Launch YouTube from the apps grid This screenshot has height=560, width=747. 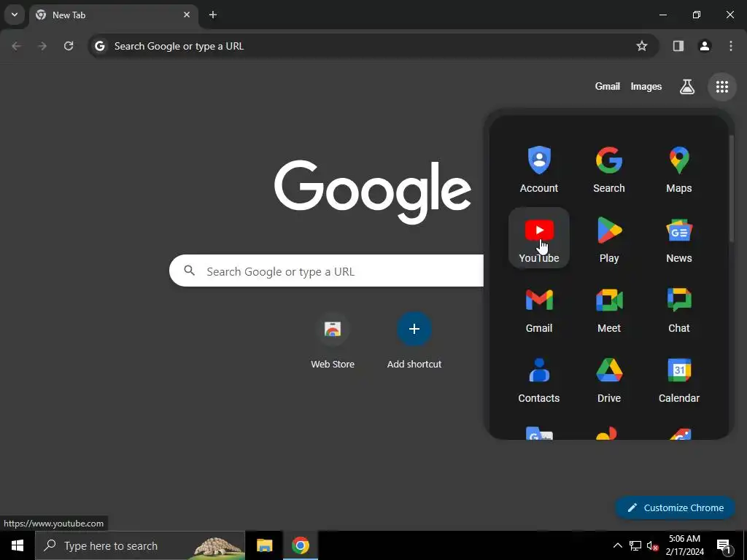pos(539,238)
